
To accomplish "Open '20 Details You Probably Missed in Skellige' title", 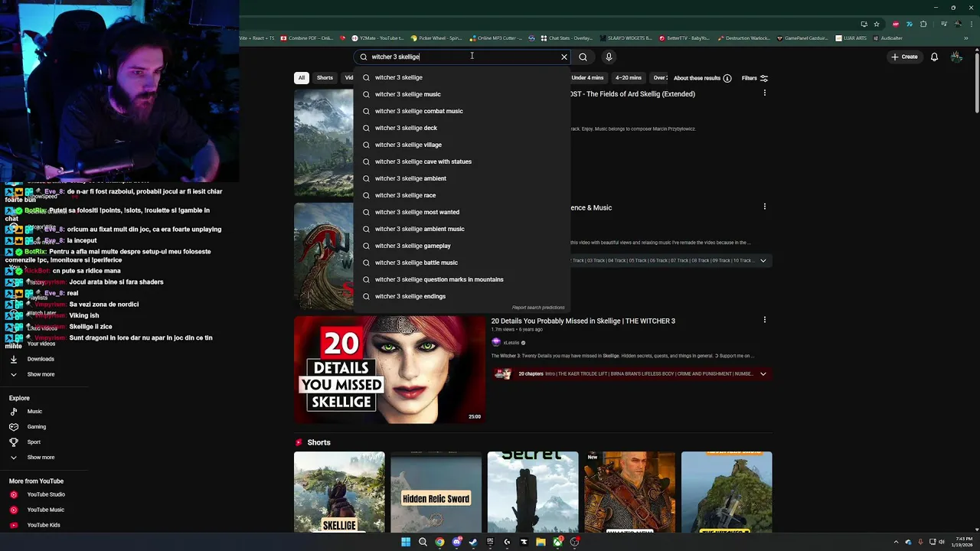I will click(583, 321).
